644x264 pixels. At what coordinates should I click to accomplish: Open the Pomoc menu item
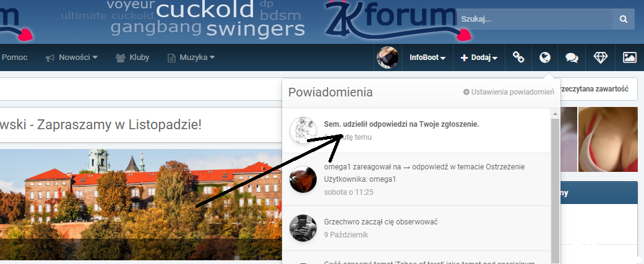point(14,57)
